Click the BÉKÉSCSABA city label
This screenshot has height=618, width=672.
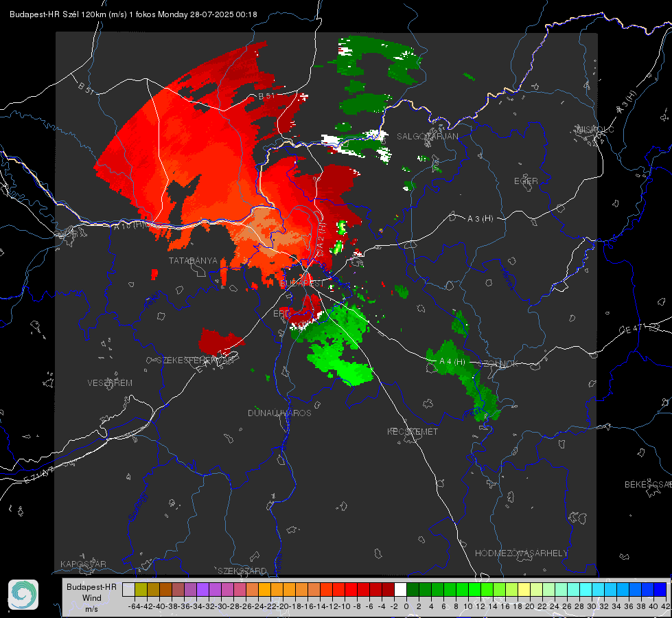click(x=648, y=484)
